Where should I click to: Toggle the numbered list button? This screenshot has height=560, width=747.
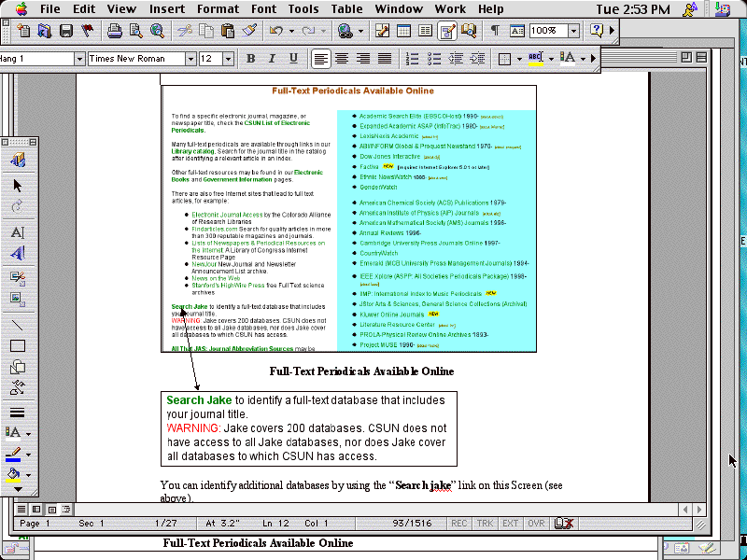[x=412, y=59]
